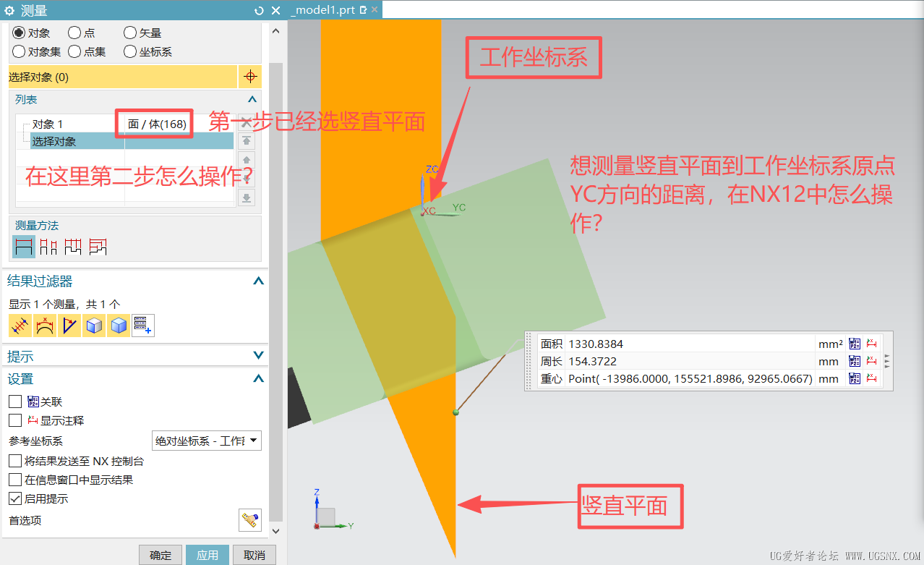The width and height of the screenshot is (924, 565).
Task: Move the list entry to bottom
Action: 247,197
